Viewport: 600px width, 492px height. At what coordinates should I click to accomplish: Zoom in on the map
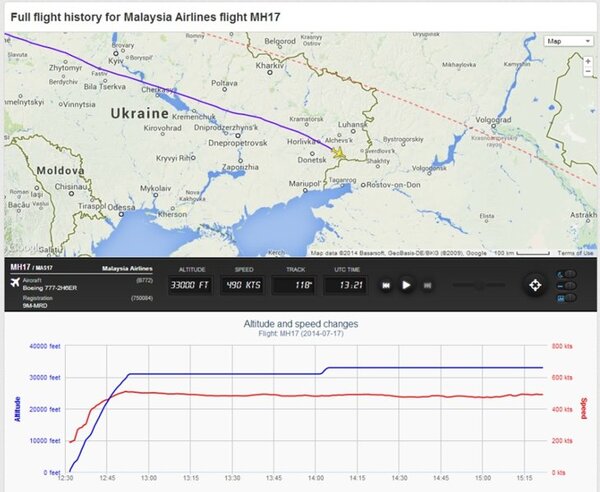coord(588,61)
